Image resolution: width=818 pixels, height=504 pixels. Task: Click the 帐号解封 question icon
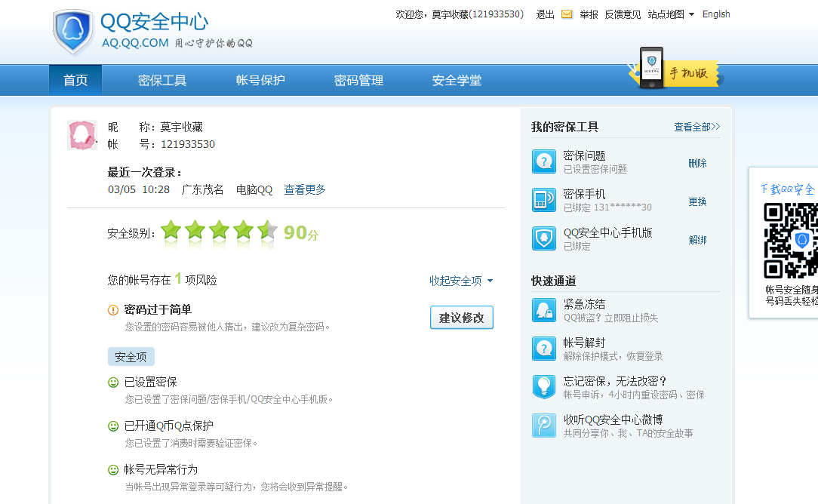tap(543, 349)
